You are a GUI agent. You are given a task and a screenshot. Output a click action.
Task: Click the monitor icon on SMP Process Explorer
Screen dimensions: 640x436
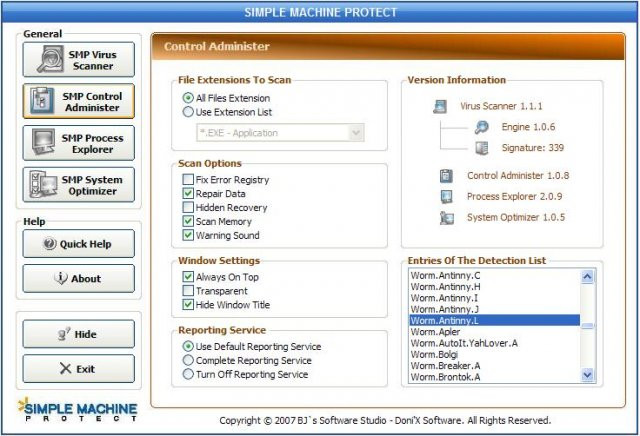coord(43,142)
